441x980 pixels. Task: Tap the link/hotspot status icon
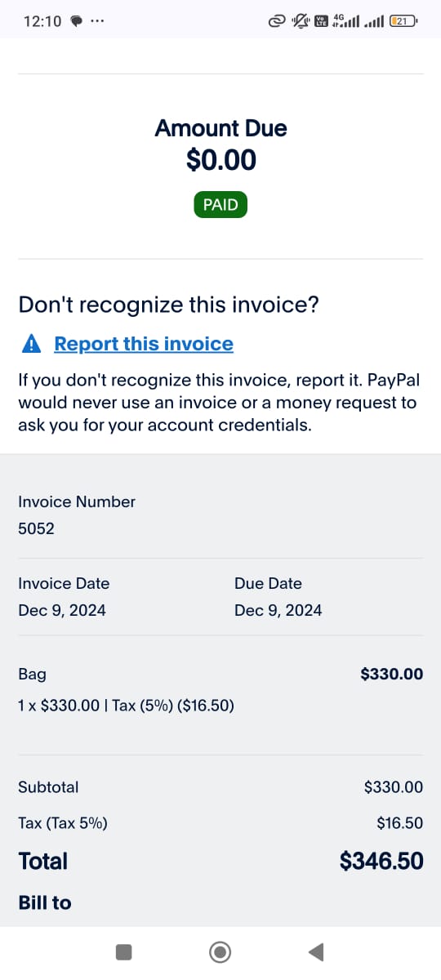tap(277, 21)
